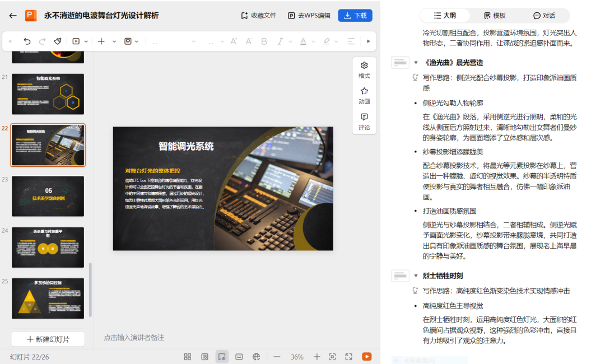Screen dimensions: 605x364
Task: Click the back arrow at top left
Action: tap(12, 16)
